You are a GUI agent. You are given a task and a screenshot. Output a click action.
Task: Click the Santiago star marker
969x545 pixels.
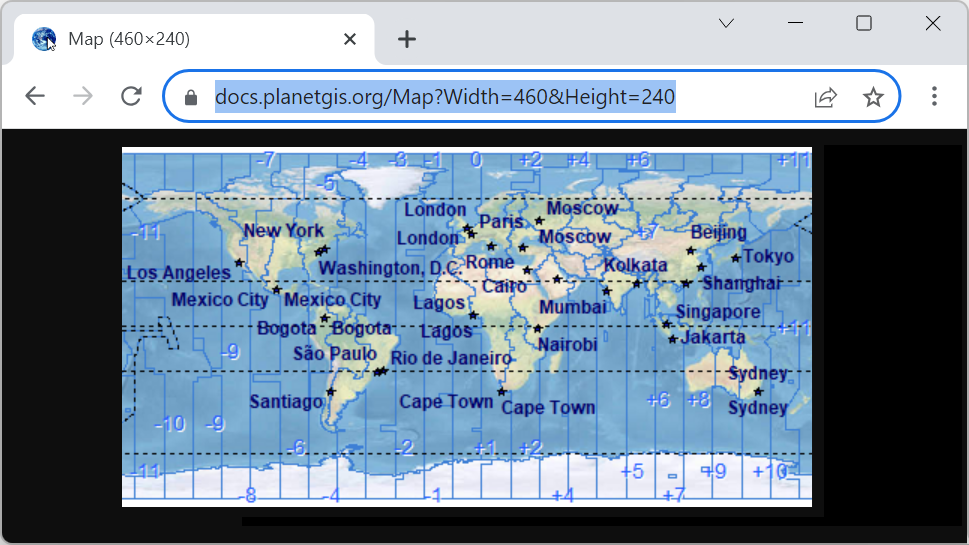tap(331, 392)
